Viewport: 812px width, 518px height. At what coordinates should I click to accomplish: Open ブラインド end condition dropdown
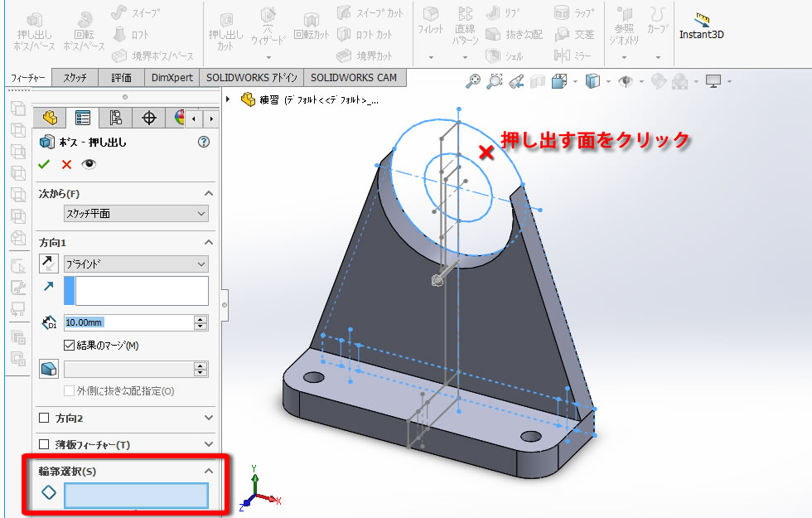point(136,264)
